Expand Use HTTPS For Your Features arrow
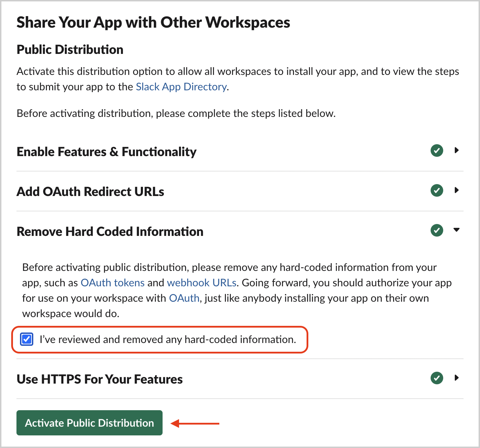 457,378
